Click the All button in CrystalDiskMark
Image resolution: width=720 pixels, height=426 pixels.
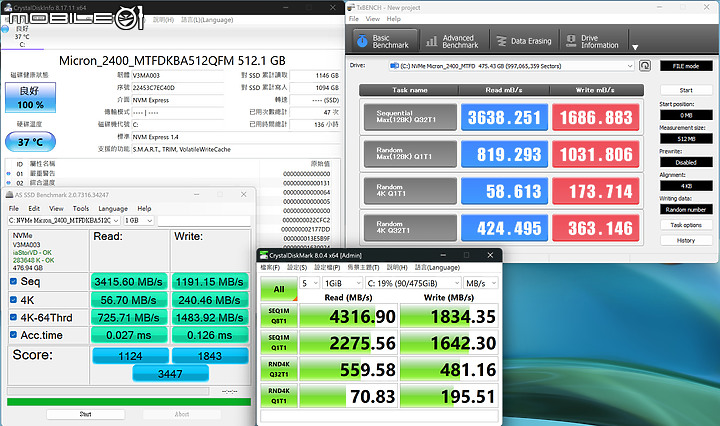pos(279,289)
